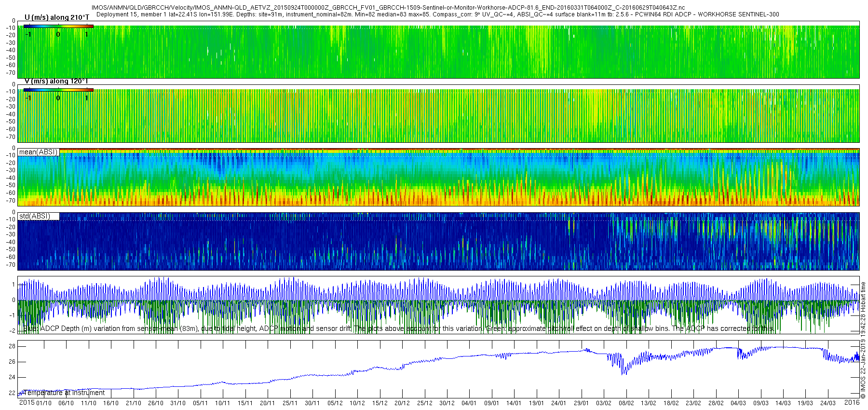Click the 2015 year label on time axis
The image size is (868, 410).
(27, 403)
